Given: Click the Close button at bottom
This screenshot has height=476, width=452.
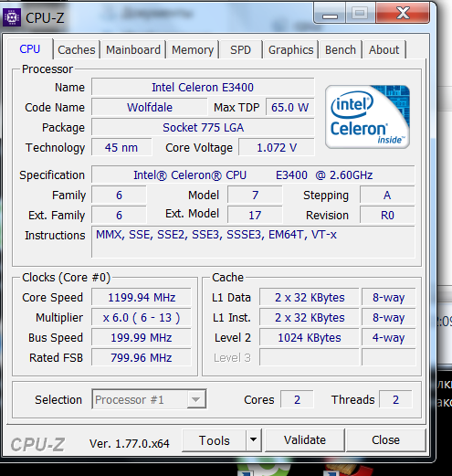Looking at the screenshot, I should pos(385,440).
